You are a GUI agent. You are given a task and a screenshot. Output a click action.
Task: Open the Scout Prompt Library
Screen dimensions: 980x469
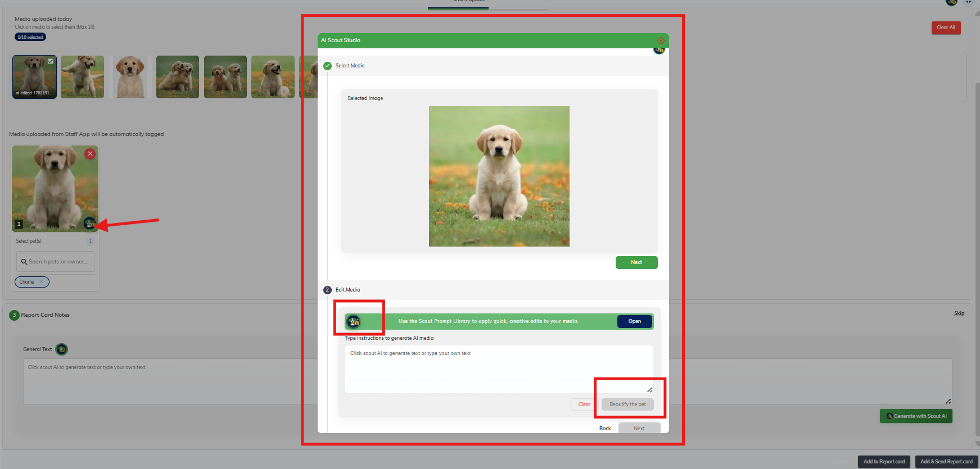(x=634, y=321)
